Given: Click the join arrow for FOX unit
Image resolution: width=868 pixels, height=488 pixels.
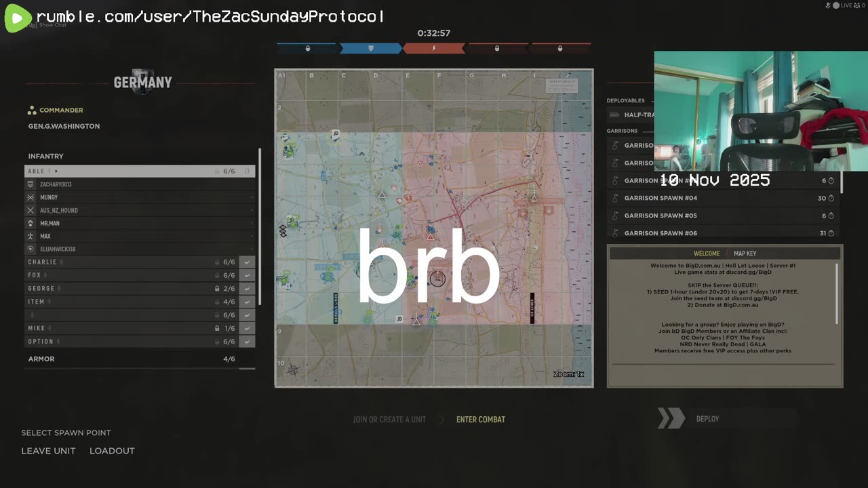Looking at the screenshot, I should tap(248, 275).
